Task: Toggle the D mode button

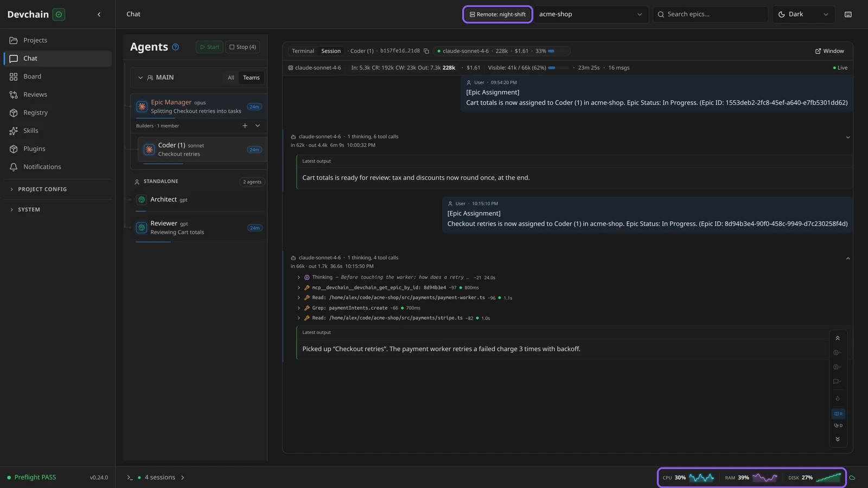Action: [838, 426]
